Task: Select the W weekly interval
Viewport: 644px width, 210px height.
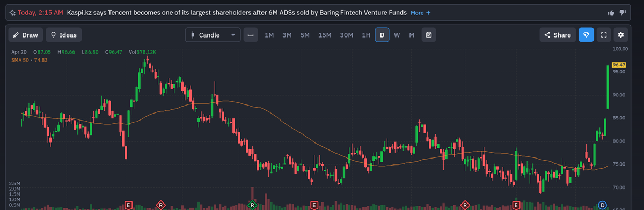Action: (397, 35)
